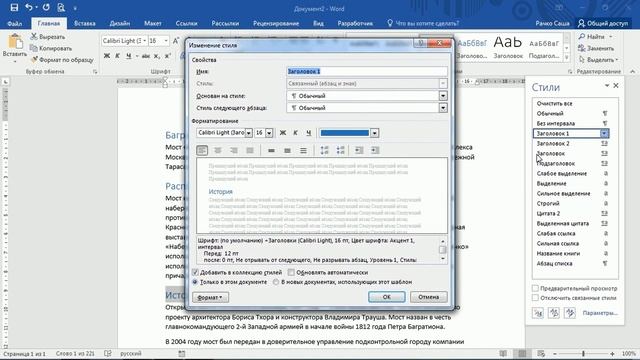Screen dimensions: 640x360
Task: Set right alignment in style dialog
Action: (234, 151)
